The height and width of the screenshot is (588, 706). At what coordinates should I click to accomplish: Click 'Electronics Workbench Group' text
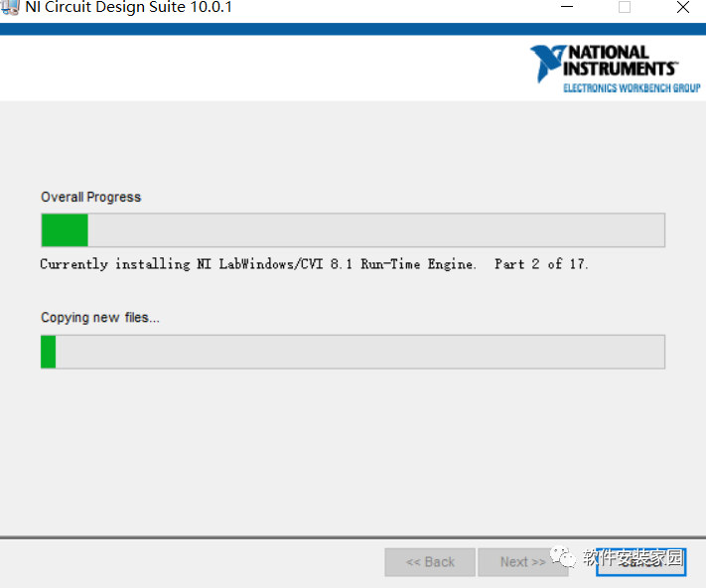click(632, 87)
